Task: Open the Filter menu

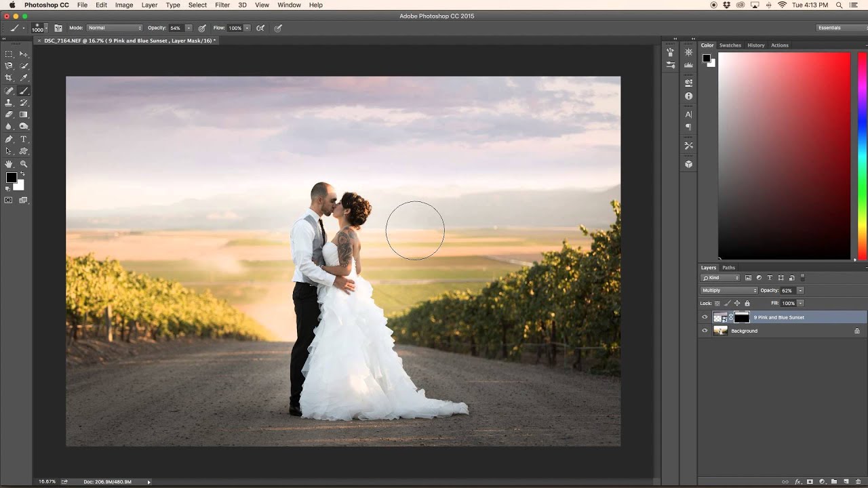Action: pyautogui.click(x=222, y=5)
